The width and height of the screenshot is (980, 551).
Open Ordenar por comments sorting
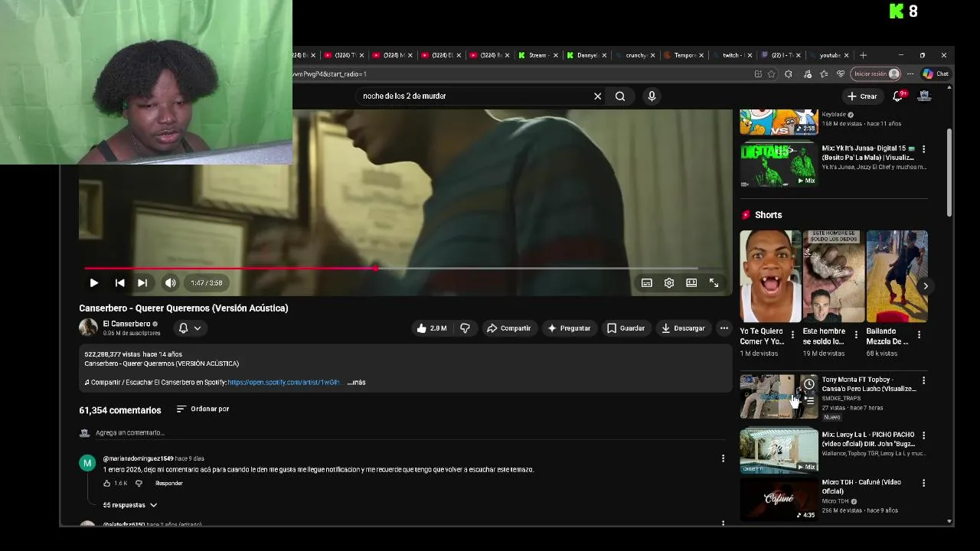[x=203, y=409]
